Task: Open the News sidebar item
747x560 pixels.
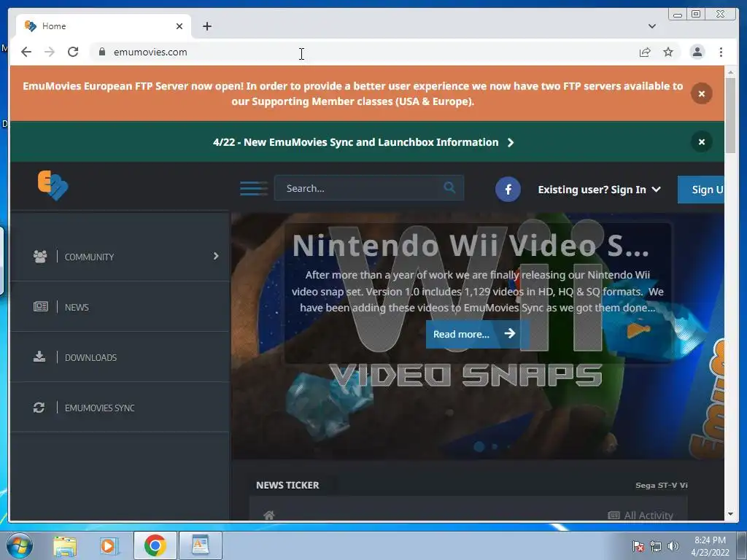Action: (120, 307)
